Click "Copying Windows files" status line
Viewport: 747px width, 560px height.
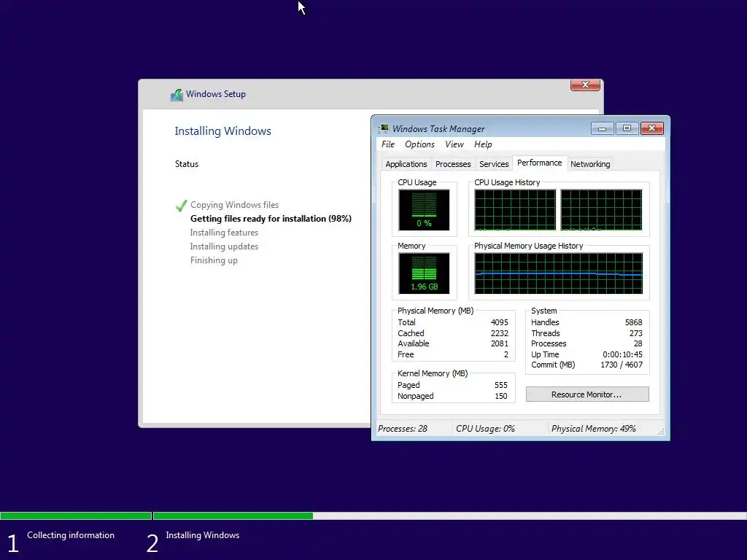234,205
